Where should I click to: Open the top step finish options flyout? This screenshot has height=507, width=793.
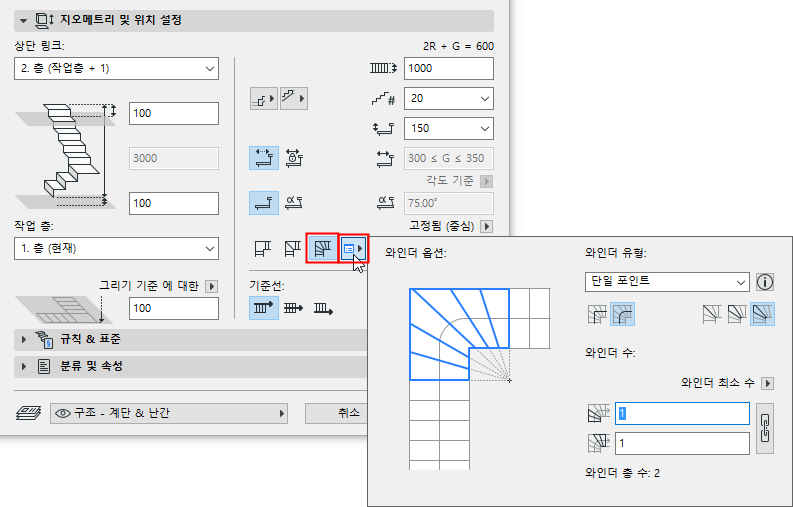pos(294,98)
